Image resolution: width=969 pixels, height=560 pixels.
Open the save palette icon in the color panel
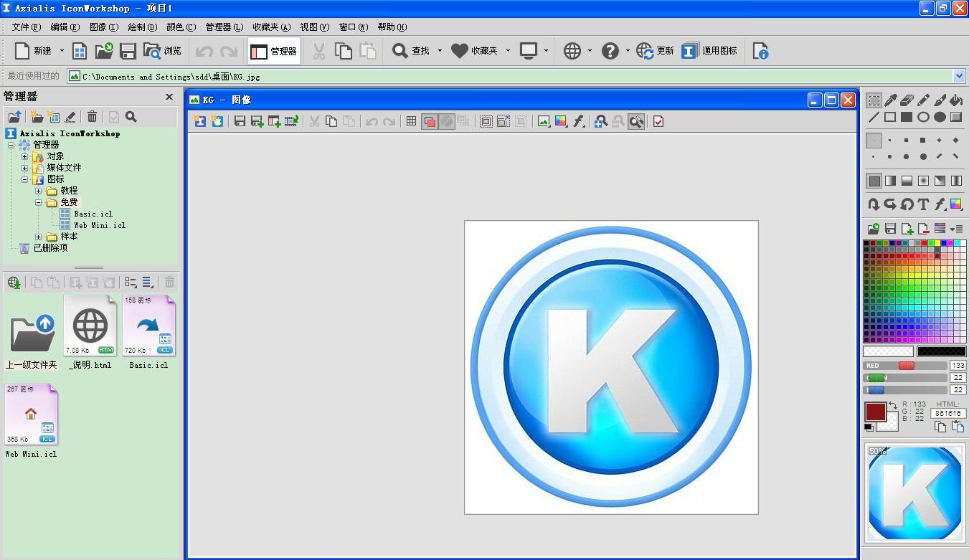[x=890, y=229]
